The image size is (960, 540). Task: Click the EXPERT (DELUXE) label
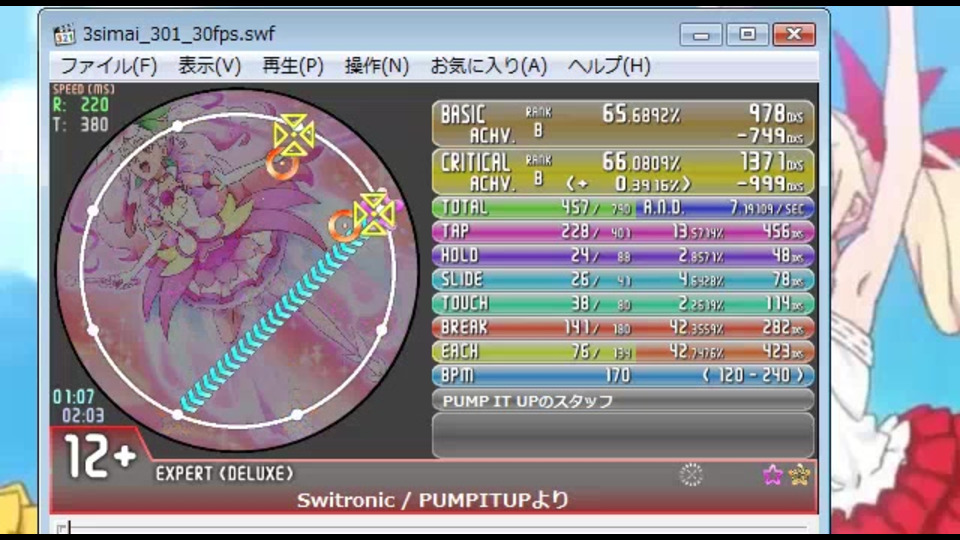(224, 473)
